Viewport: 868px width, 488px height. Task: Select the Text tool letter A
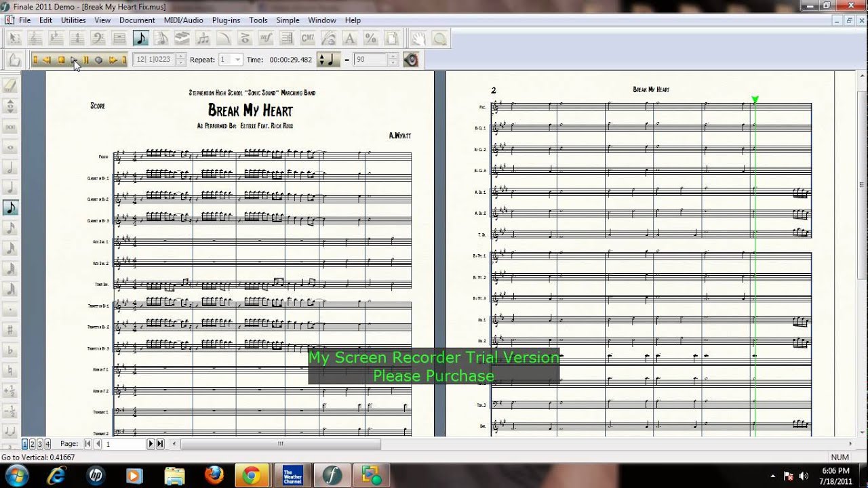pos(350,38)
